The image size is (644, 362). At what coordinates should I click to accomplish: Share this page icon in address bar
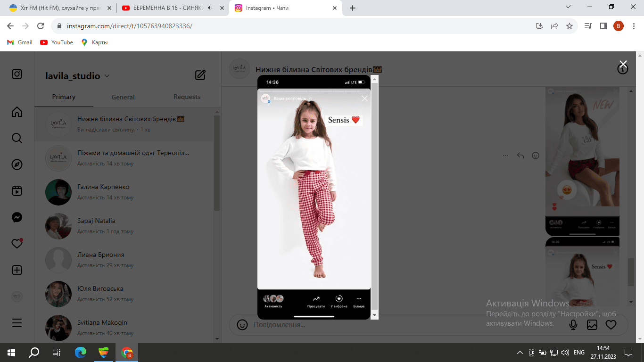coord(554,26)
